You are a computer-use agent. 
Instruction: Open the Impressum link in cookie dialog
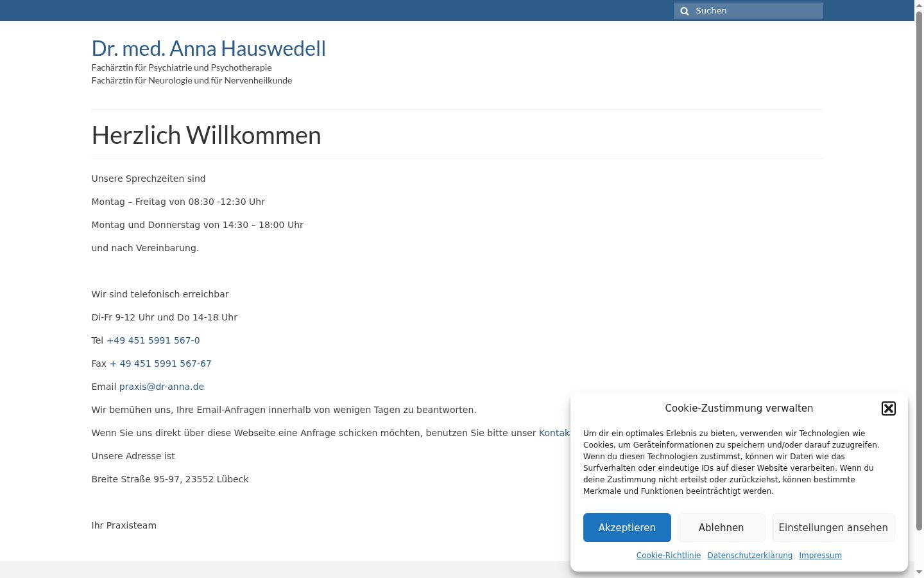tap(820, 556)
